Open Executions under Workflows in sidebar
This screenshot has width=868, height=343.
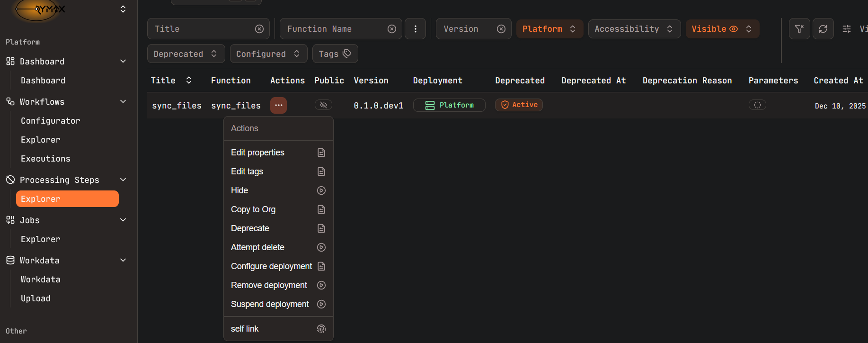click(45, 159)
